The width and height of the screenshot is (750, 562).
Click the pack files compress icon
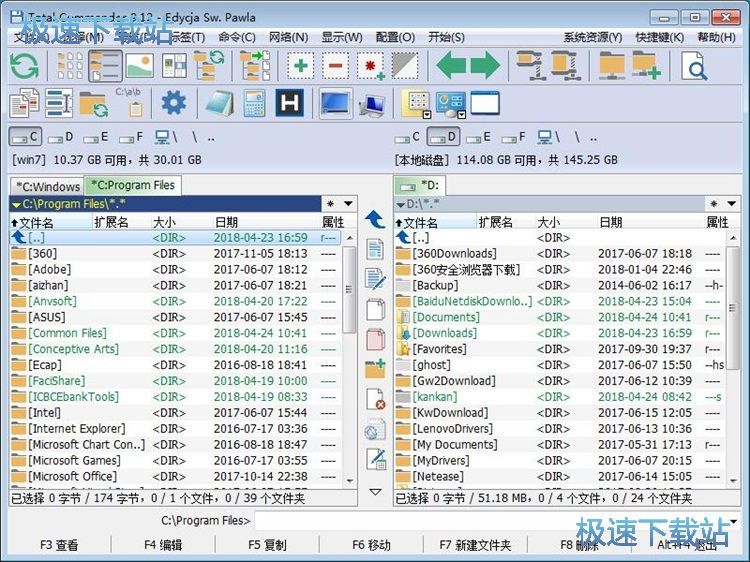pyautogui.click(x=530, y=66)
